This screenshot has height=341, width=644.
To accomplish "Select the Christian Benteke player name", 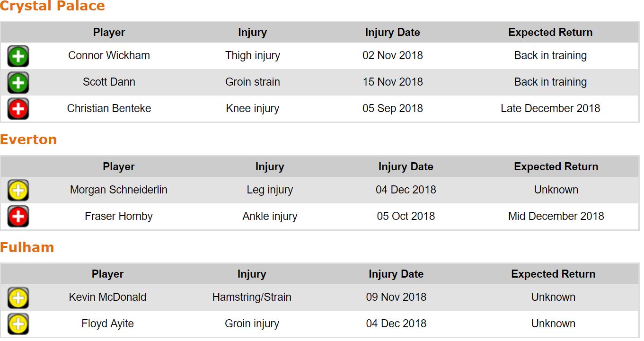I will coord(109,108).
